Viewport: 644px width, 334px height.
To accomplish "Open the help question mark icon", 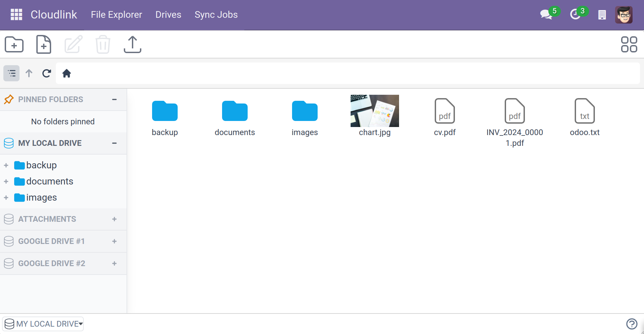I will point(632,324).
